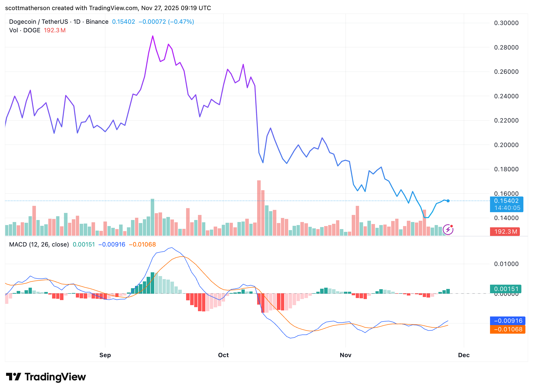Image resolution: width=533 pixels, height=392 pixels.
Task: Click the red volume badge 192.3M
Action: click(x=504, y=232)
